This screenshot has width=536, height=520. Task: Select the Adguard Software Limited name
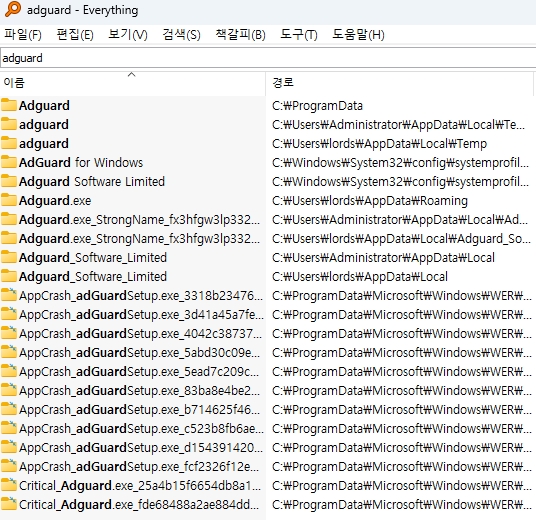pyautogui.click(x=92, y=182)
